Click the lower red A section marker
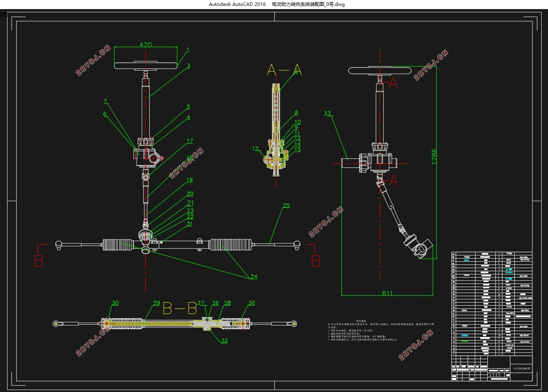548x392 pixels. coord(393,181)
